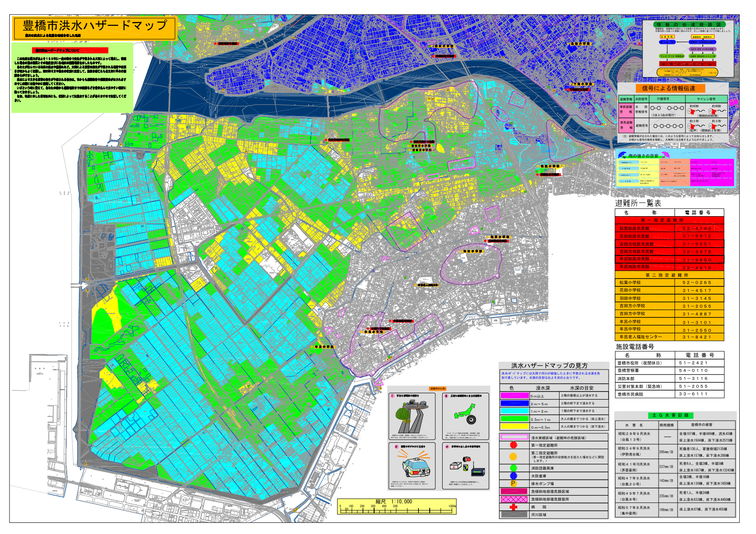Click the pink umbrella beside 雨の強さの目安
The width and height of the screenshot is (756, 534).
pyautogui.click(x=665, y=155)
